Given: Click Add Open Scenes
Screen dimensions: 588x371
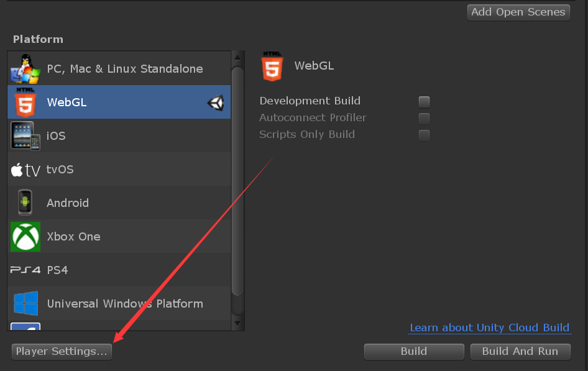Looking at the screenshot, I should click(518, 12).
